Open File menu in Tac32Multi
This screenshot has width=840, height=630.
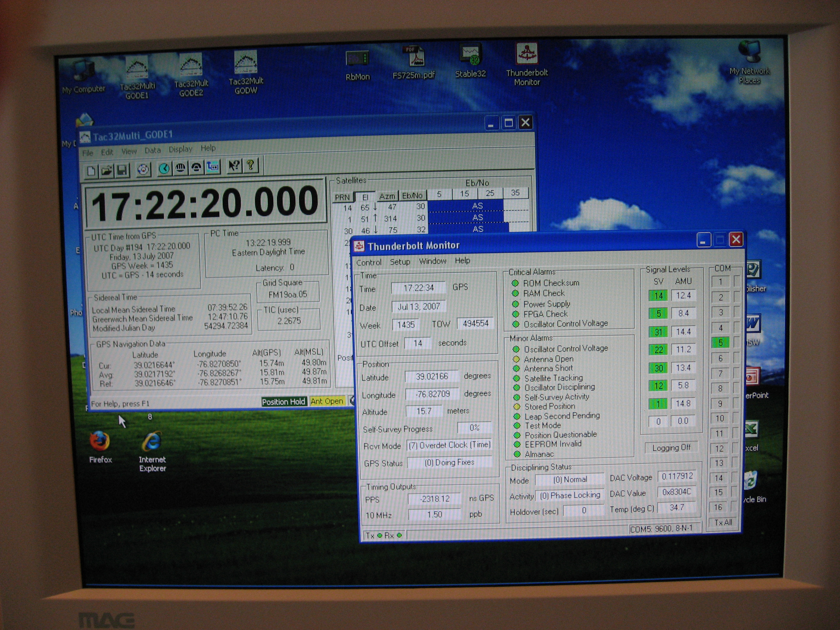tap(88, 153)
